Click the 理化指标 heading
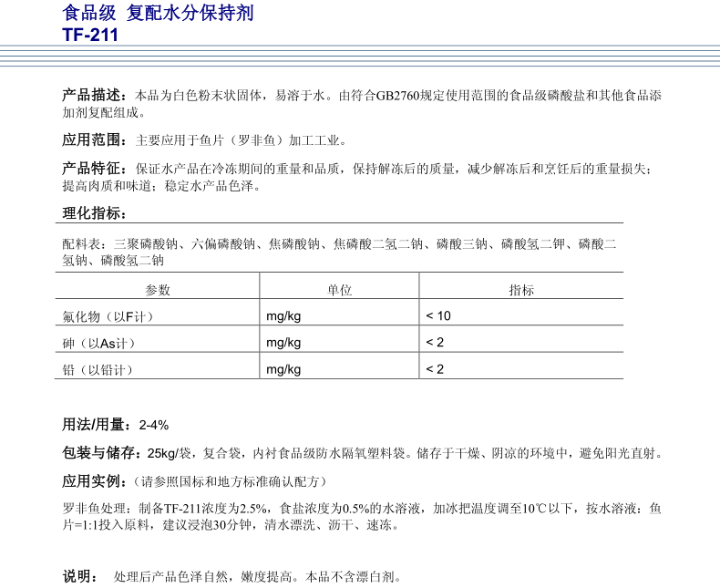Image resolution: width=720 pixels, height=588 pixels. (92, 213)
